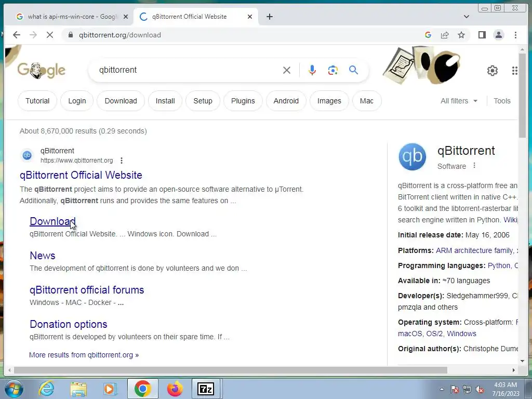
Task: Follow the Download sitelink
Action: 52,221
